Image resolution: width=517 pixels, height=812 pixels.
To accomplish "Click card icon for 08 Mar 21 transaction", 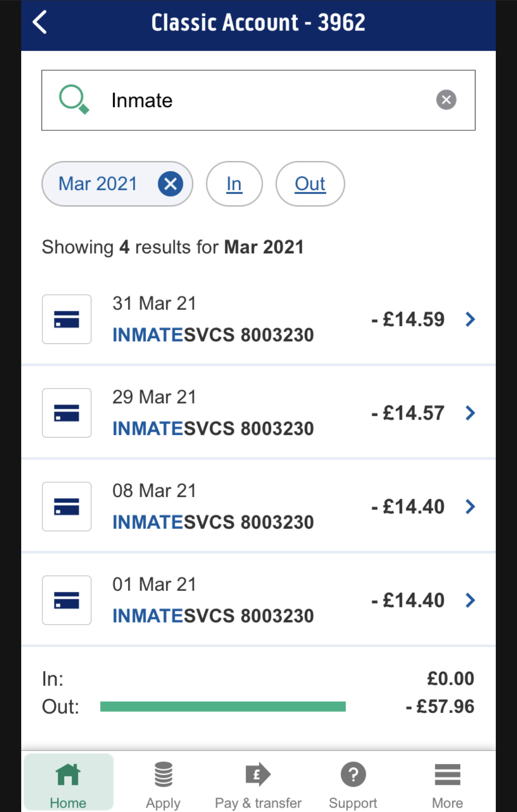I will tap(67, 507).
